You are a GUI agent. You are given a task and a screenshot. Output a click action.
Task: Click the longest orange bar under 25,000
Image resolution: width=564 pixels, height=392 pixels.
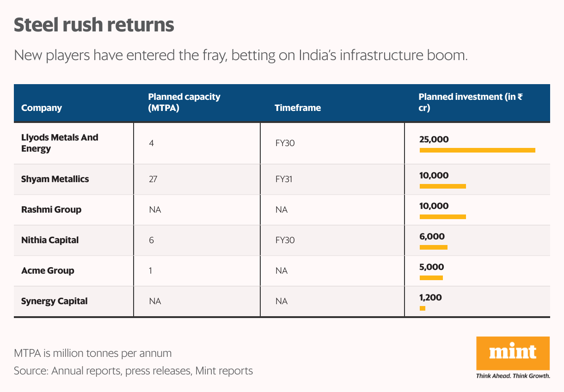pos(477,150)
